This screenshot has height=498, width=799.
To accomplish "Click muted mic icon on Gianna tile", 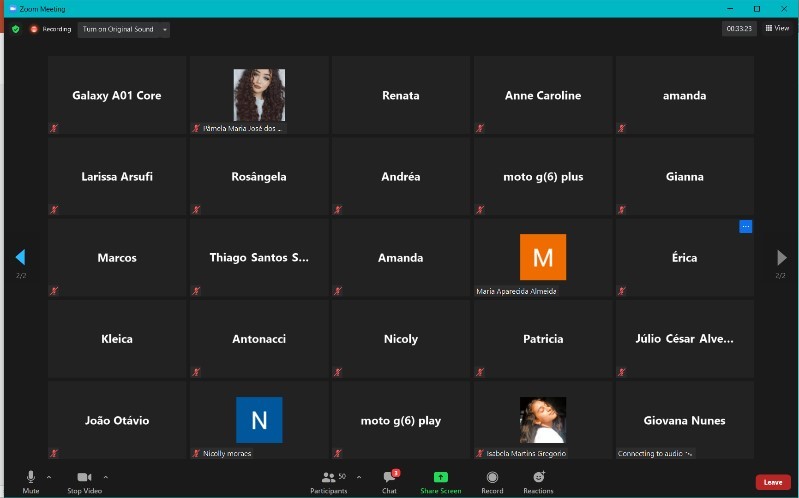I will [622, 209].
